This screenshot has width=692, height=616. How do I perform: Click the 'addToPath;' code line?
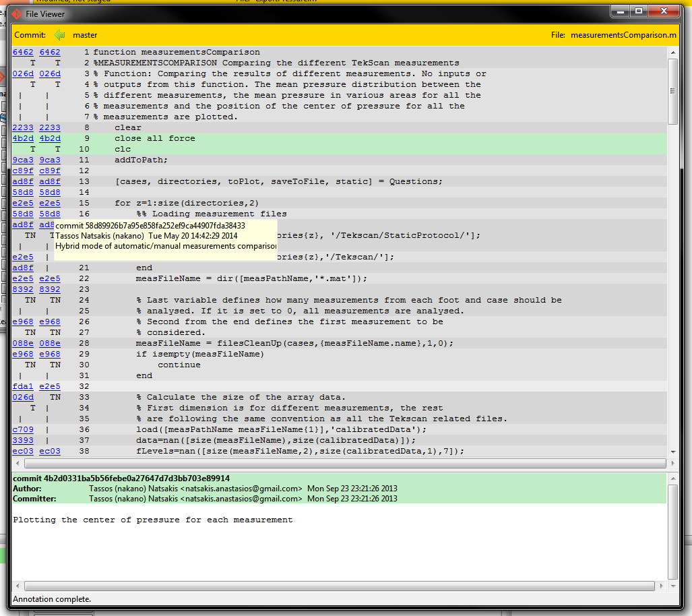pos(141,160)
